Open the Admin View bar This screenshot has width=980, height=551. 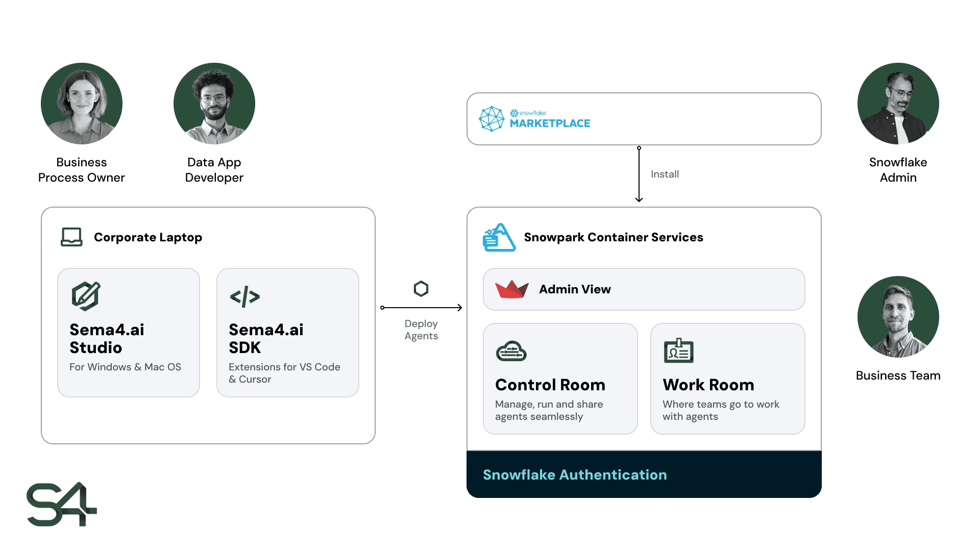[x=644, y=289]
